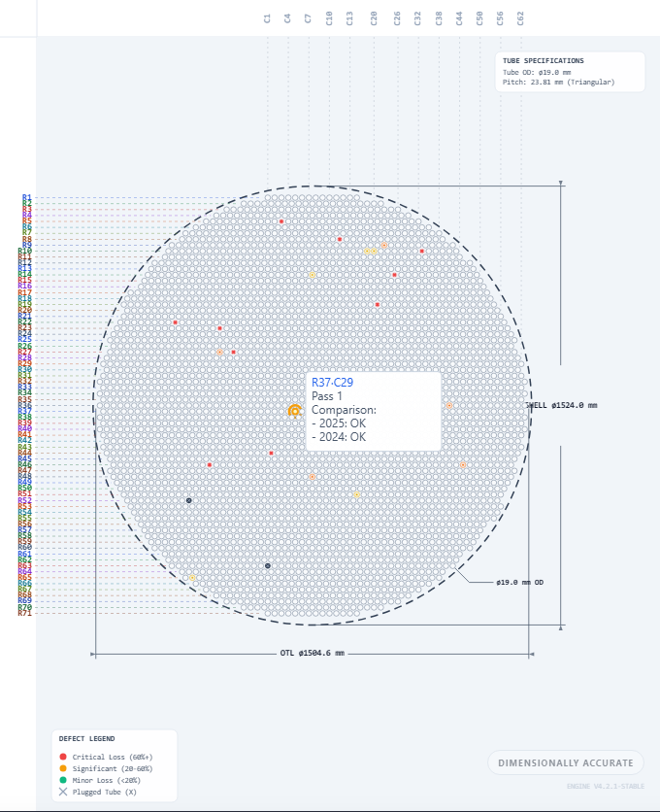
Task: Select column header C10
Action: tap(329, 18)
